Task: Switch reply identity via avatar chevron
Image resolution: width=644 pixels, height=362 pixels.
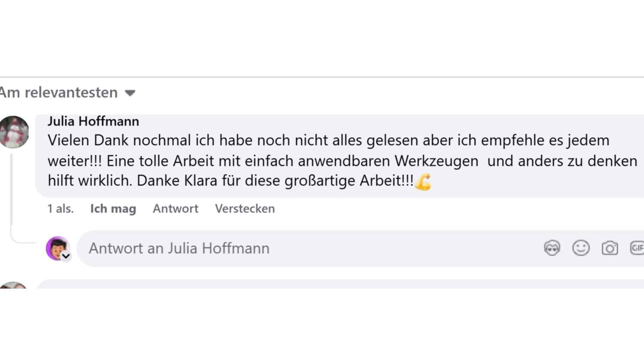Action: (x=66, y=256)
